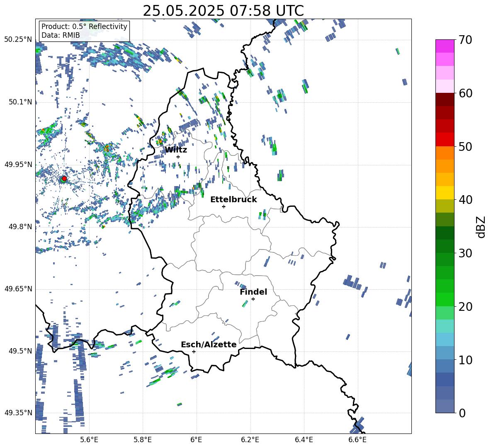
Task: Click the bright red colorbar segment at 50
Action: 445,140
